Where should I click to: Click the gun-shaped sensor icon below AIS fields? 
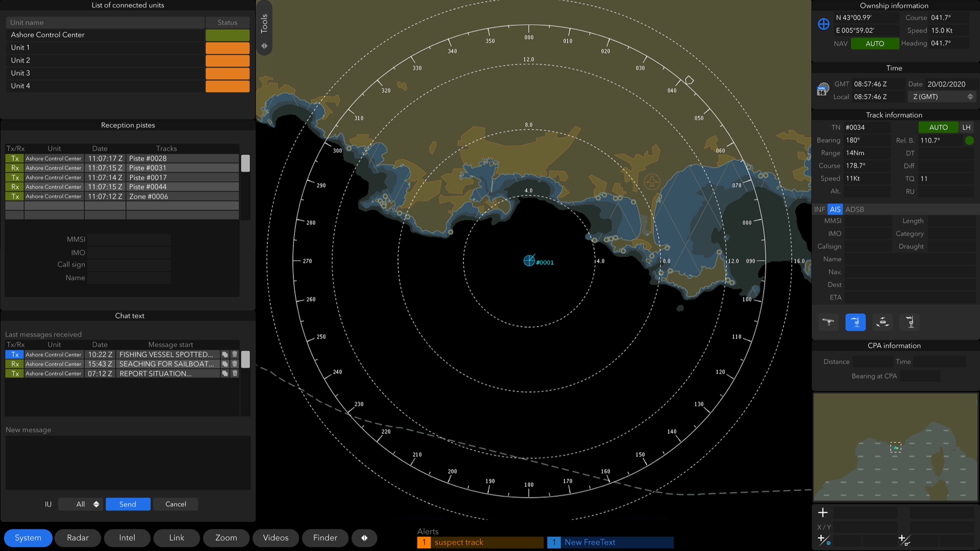(829, 322)
